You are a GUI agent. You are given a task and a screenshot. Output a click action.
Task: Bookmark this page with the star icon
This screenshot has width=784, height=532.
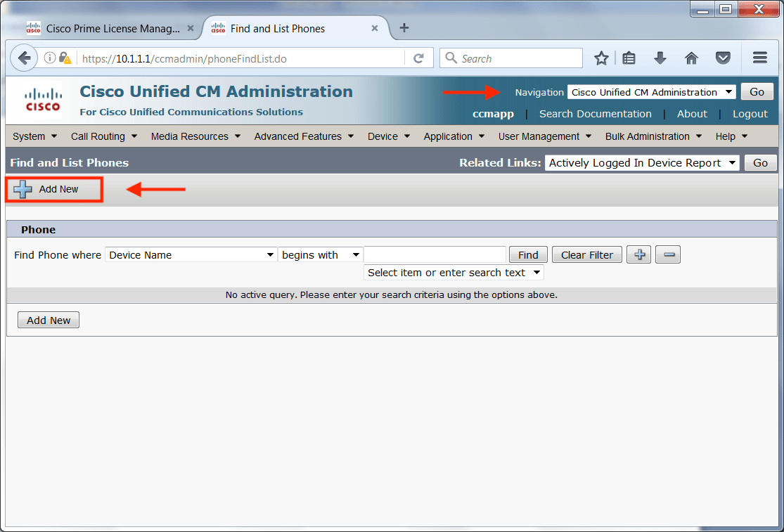pos(601,58)
